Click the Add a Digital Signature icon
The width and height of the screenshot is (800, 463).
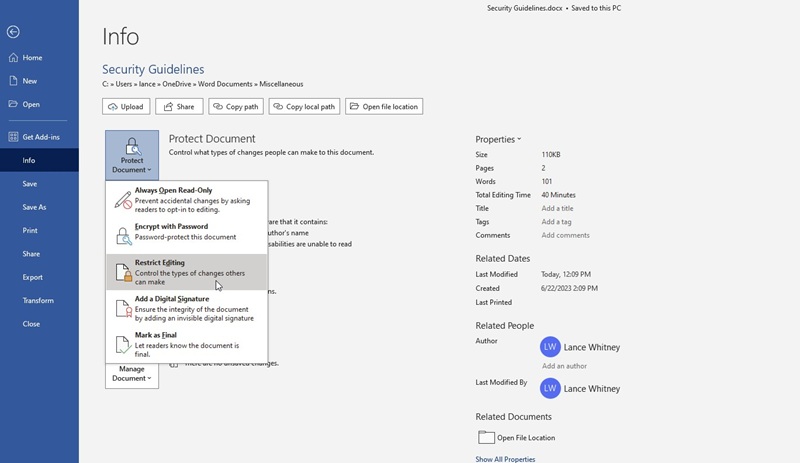pos(122,308)
